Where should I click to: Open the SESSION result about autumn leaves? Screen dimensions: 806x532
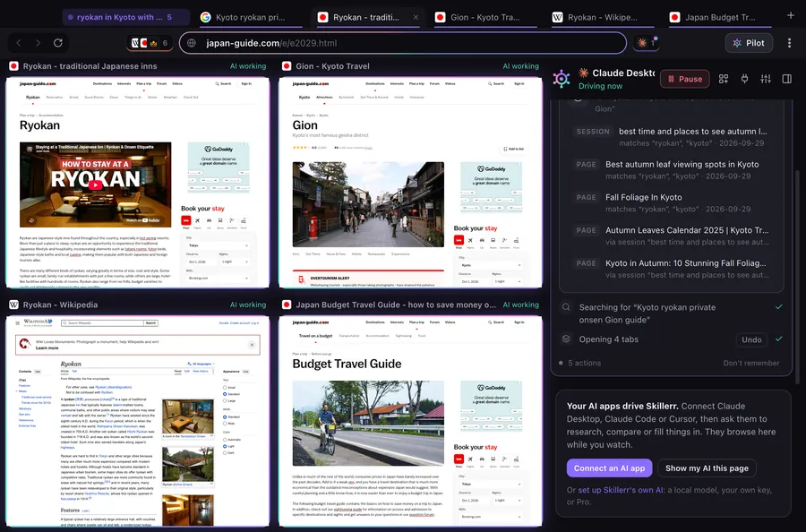tap(672, 137)
